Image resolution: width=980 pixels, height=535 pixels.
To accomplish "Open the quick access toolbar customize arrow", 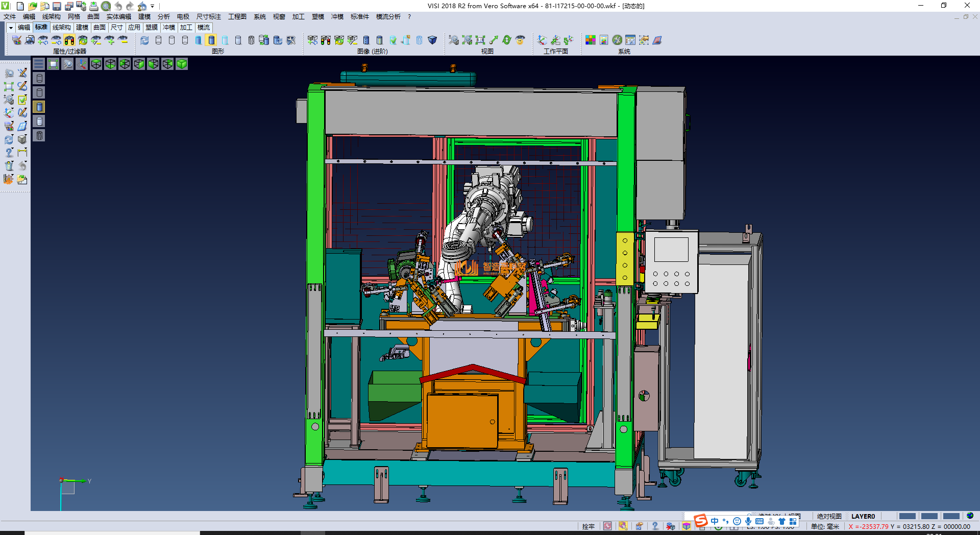I will tap(153, 6).
